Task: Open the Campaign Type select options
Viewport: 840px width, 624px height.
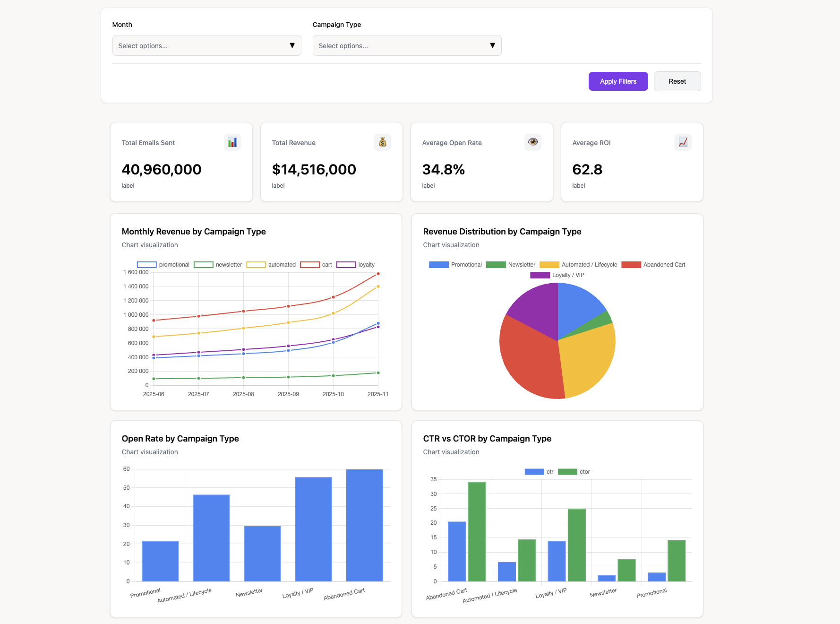Action: point(407,45)
